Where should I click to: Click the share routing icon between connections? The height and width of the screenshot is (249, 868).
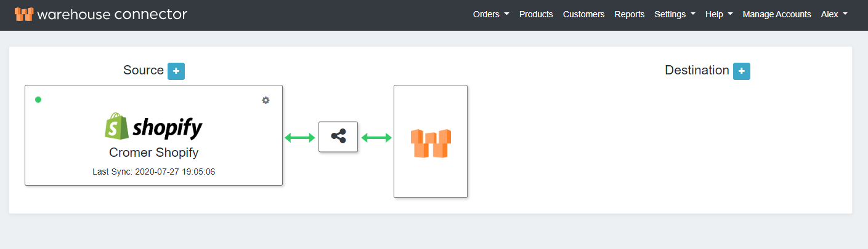click(x=338, y=136)
